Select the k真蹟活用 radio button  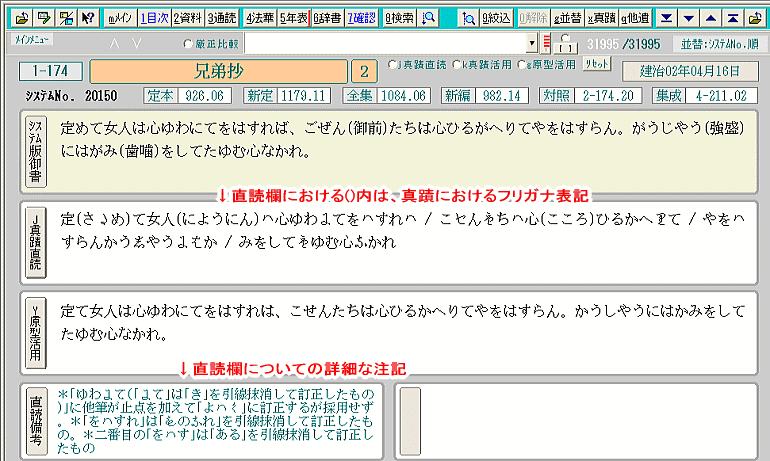click(x=456, y=64)
